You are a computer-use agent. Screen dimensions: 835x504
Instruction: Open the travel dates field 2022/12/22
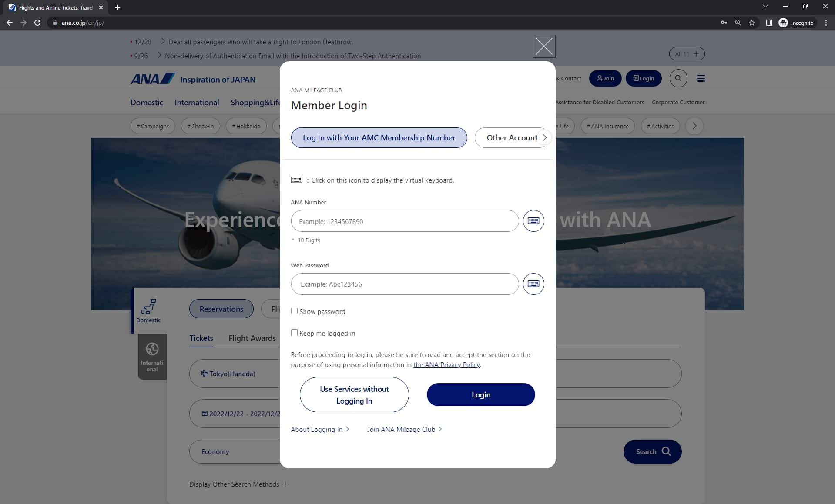click(x=235, y=414)
